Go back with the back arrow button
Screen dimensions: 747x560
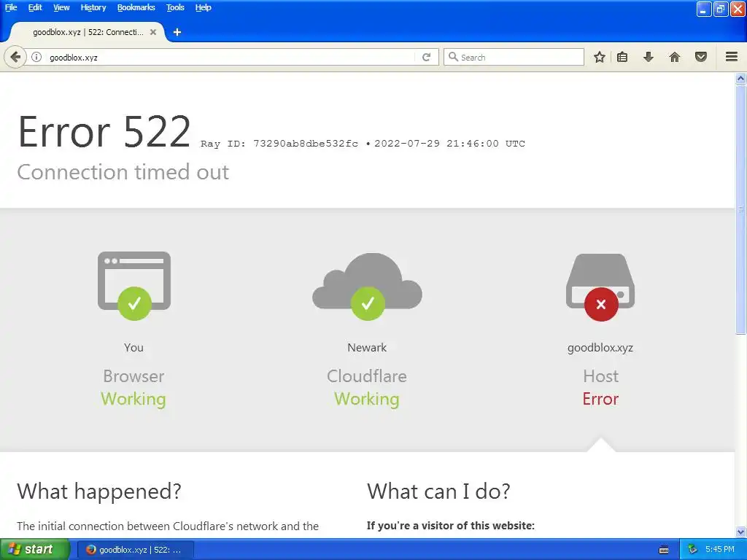[x=15, y=57]
